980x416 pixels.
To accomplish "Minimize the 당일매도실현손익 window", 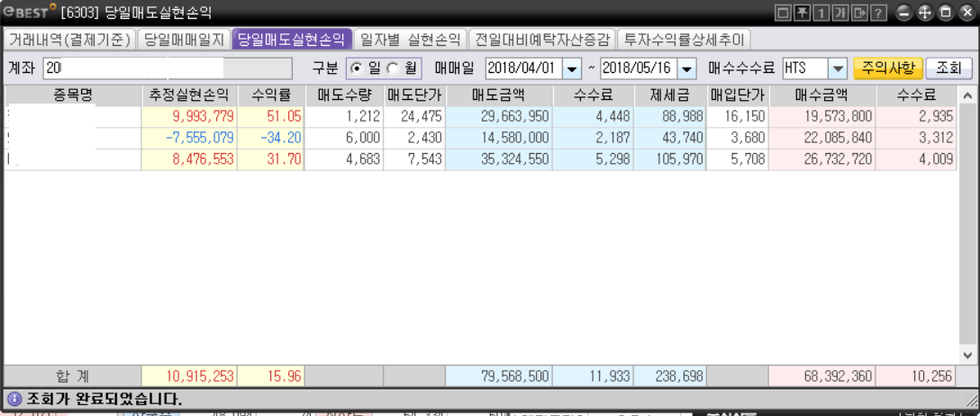I will (904, 12).
